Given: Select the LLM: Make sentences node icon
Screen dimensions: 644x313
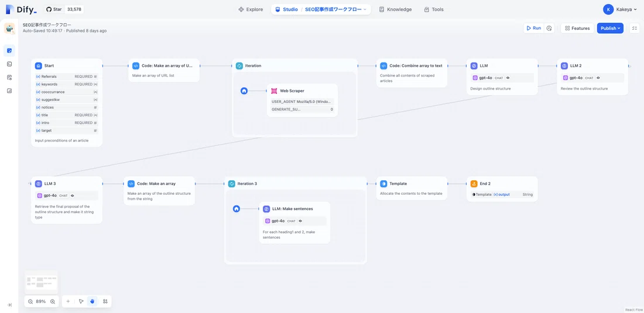Looking at the screenshot, I should tap(266, 209).
